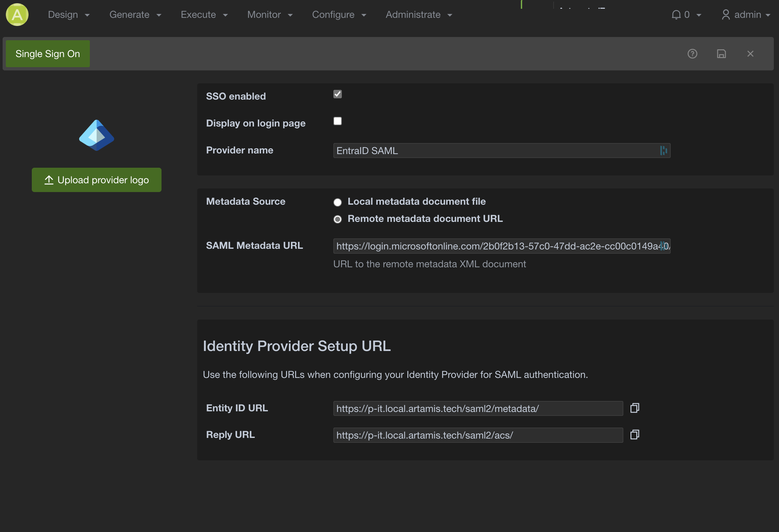The width and height of the screenshot is (779, 532).
Task: Close the Single Sign On panel
Action: click(750, 54)
